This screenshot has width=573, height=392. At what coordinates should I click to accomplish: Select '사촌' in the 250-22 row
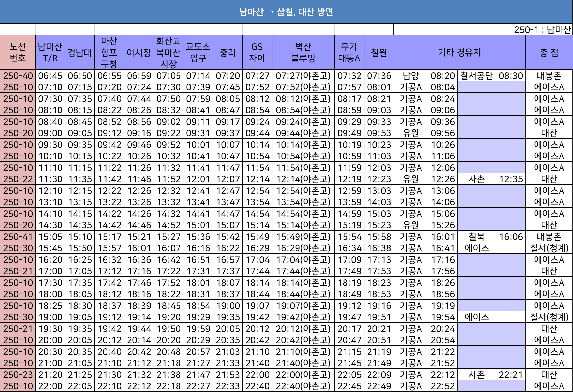477,179
